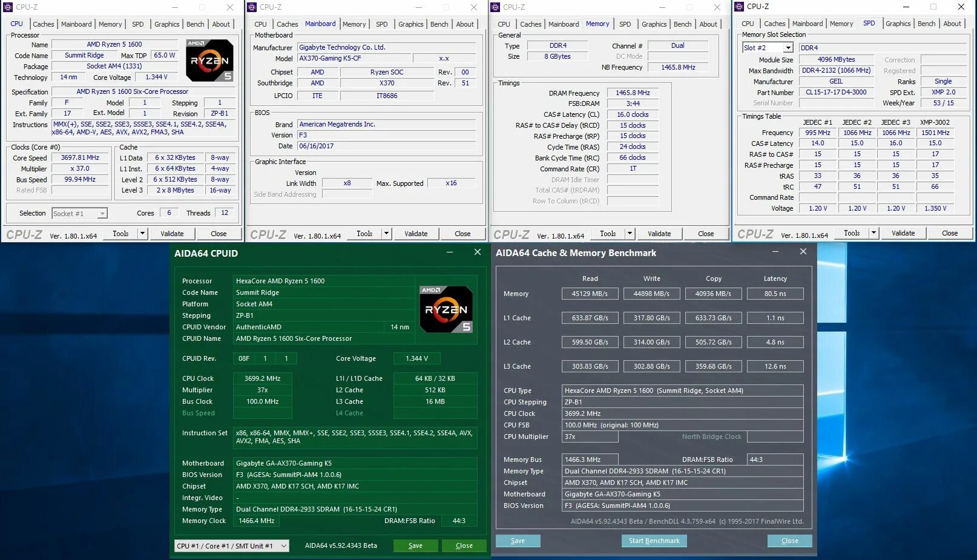Open the Socket #1 selection dropdown

79,214
